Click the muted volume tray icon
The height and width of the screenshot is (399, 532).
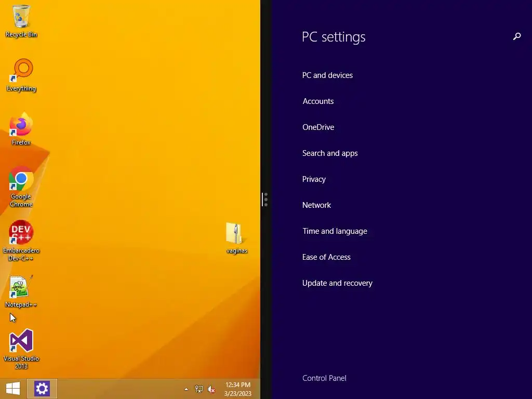point(211,389)
